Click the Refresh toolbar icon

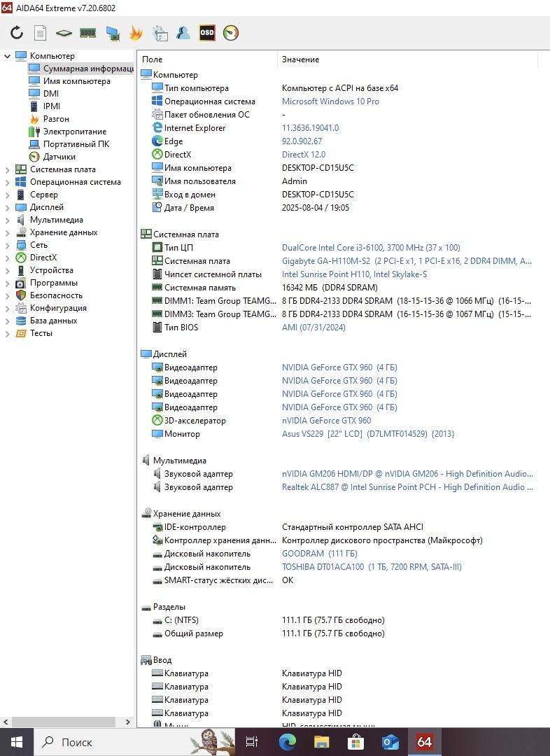(x=17, y=33)
